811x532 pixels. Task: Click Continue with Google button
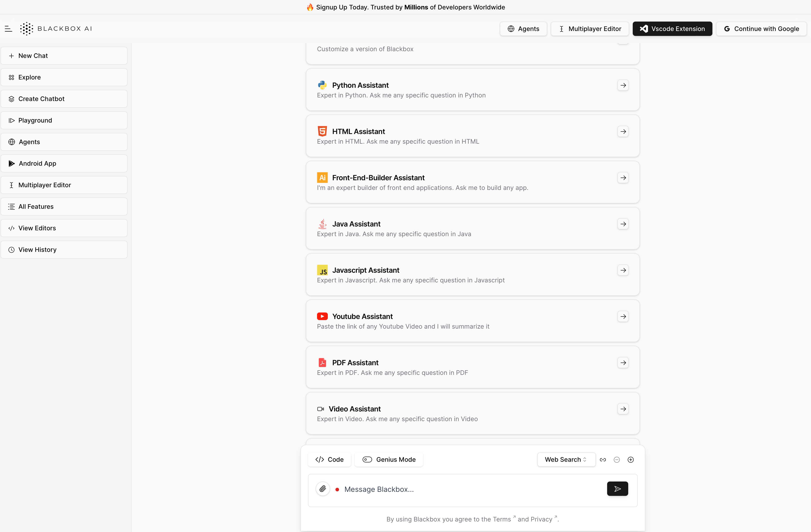[761, 29]
